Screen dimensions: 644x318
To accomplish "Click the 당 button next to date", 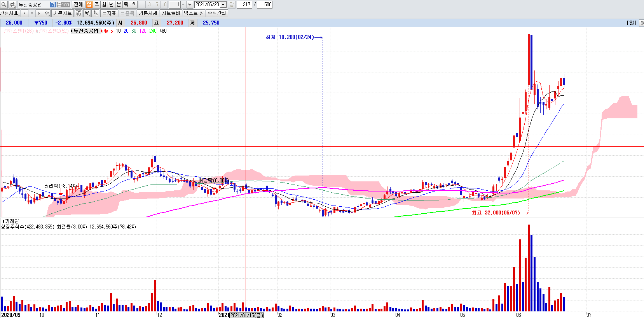I will (232, 5).
